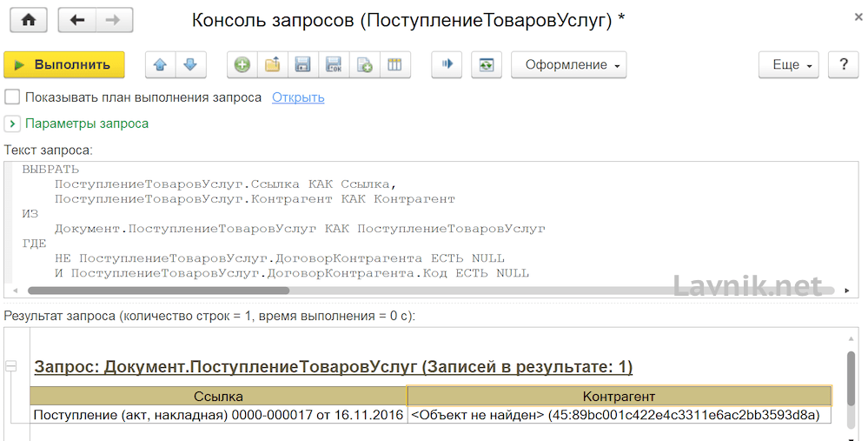Click the 'Открыть' link
This screenshot has height=441, width=868.
(x=298, y=97)
